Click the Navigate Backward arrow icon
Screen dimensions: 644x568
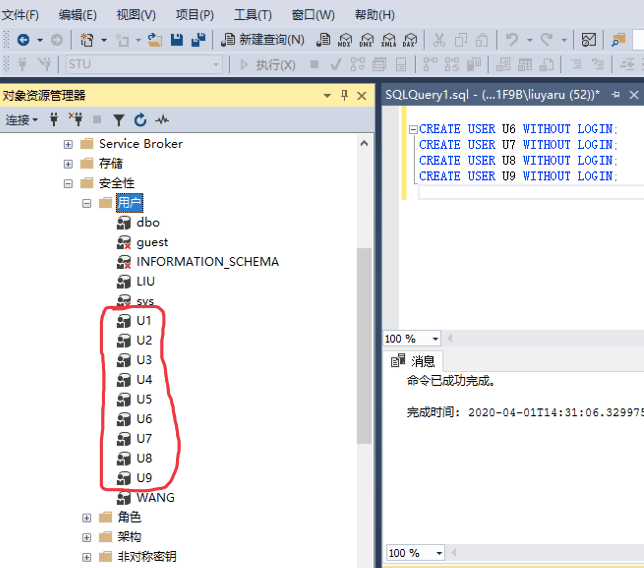(x=23, y=40)
